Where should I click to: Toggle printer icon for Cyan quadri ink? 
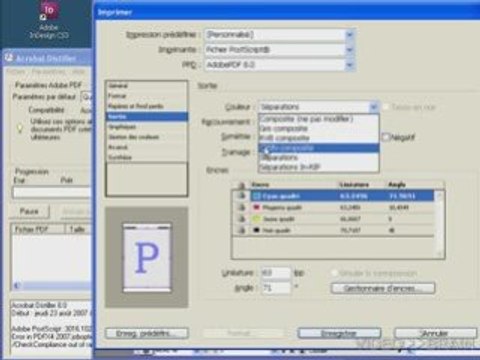[x=241, y=196]
